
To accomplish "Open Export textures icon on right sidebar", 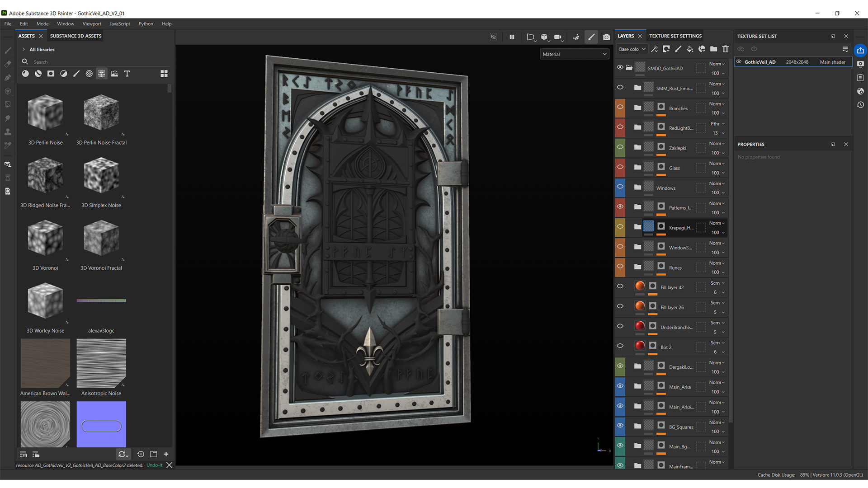I will pos(860,50).
